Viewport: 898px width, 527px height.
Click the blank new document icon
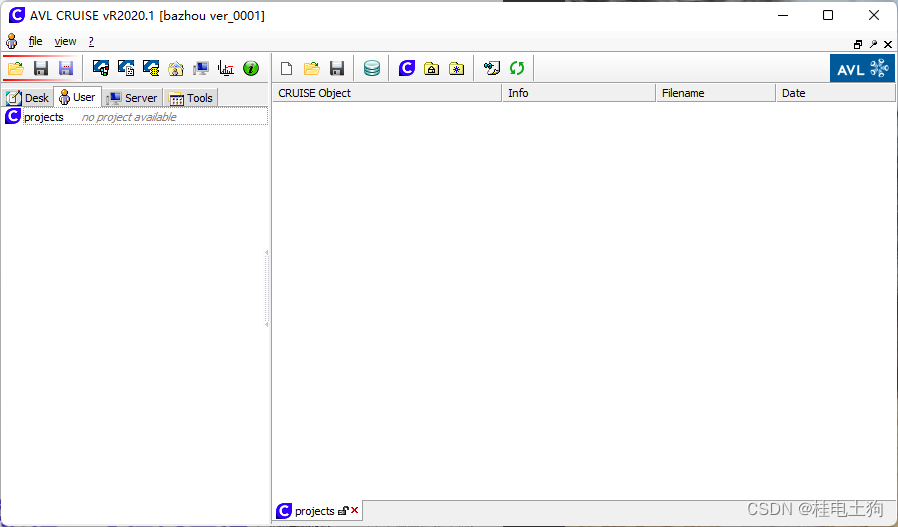(286, 69)
